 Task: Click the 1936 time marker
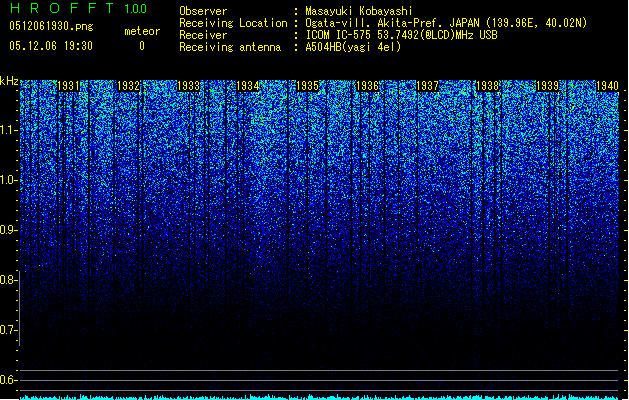(367, 86)
